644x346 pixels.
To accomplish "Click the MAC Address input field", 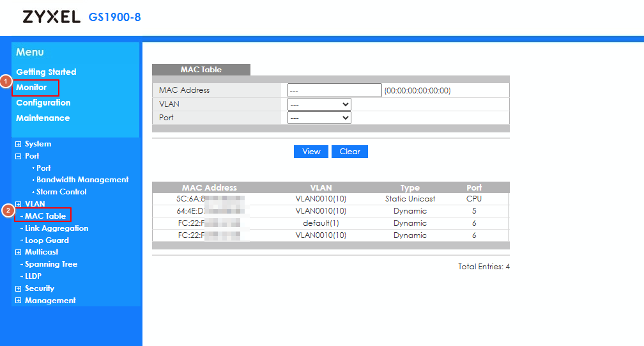I will pyautogui.click(x=334, y=90).
